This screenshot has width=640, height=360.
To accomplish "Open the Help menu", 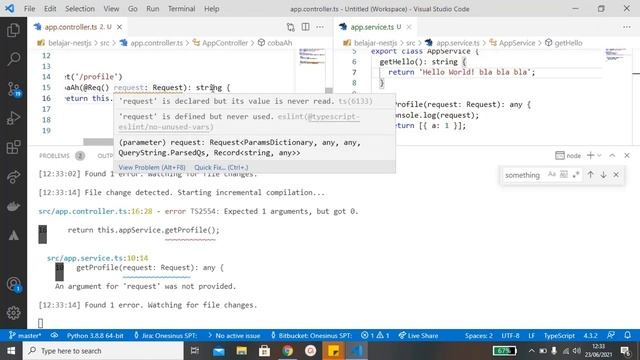I will [211, 9].
